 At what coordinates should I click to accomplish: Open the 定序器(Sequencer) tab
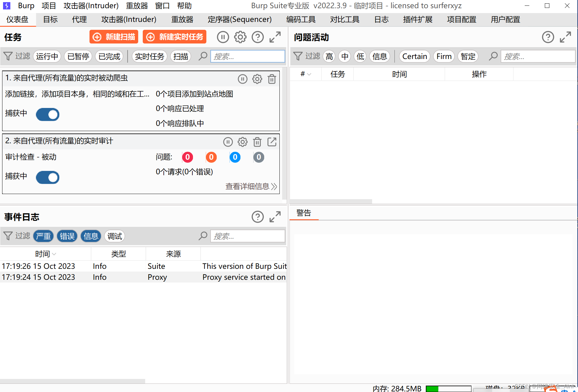pyautogui.click(x=240, y=19)
